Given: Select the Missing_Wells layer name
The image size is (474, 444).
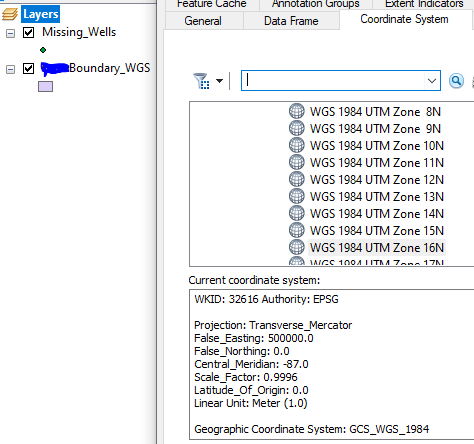Looking at the screenshot, I should [79, 32].
